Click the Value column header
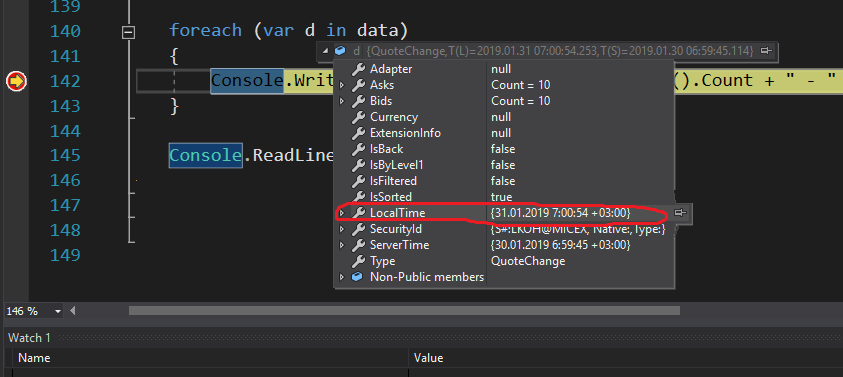This screenshot has height=377, width=843. pyautogui.click(x=428, y=358)
